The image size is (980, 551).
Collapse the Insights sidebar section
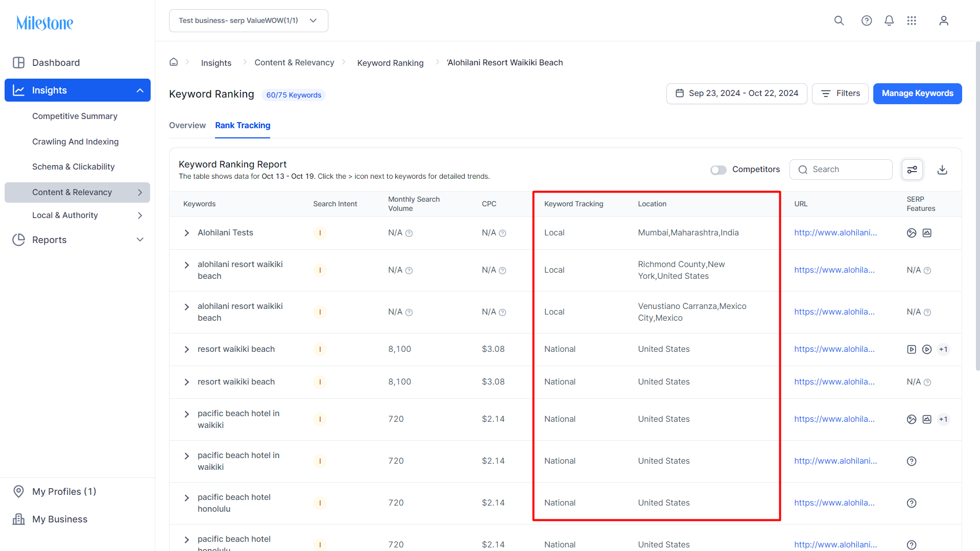click(x=140, y=90)
